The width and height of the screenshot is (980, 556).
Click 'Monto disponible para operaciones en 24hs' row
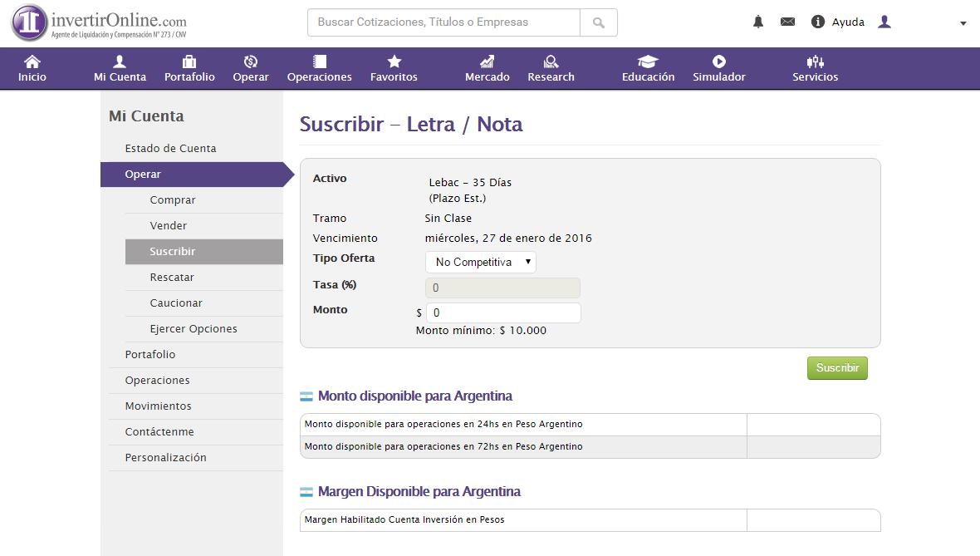[x=590, y=424]
